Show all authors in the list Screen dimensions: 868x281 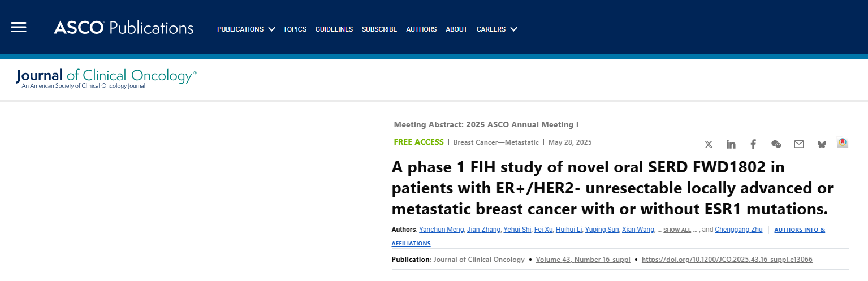click(677, 230)
